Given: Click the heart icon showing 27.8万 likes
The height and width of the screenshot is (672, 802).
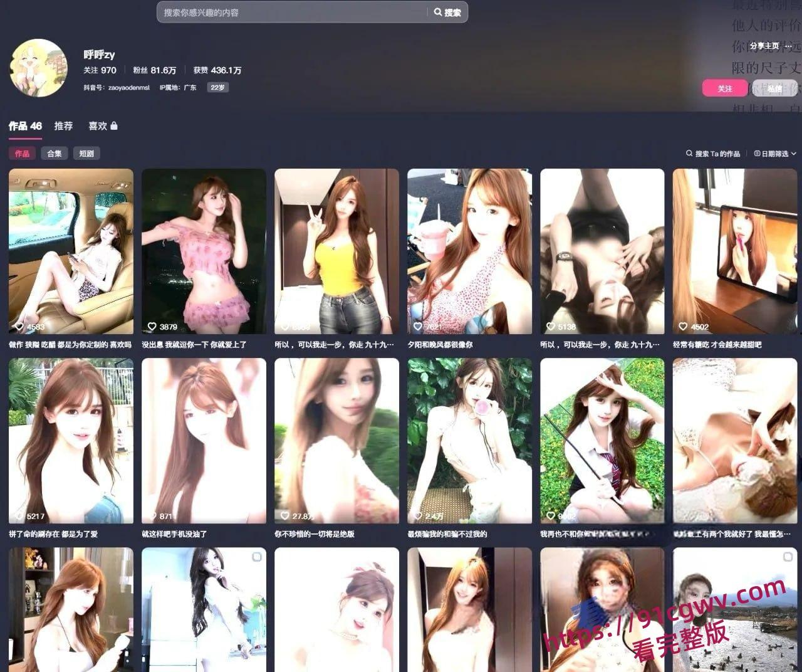Looking at the screenshot, I should 284,516.
